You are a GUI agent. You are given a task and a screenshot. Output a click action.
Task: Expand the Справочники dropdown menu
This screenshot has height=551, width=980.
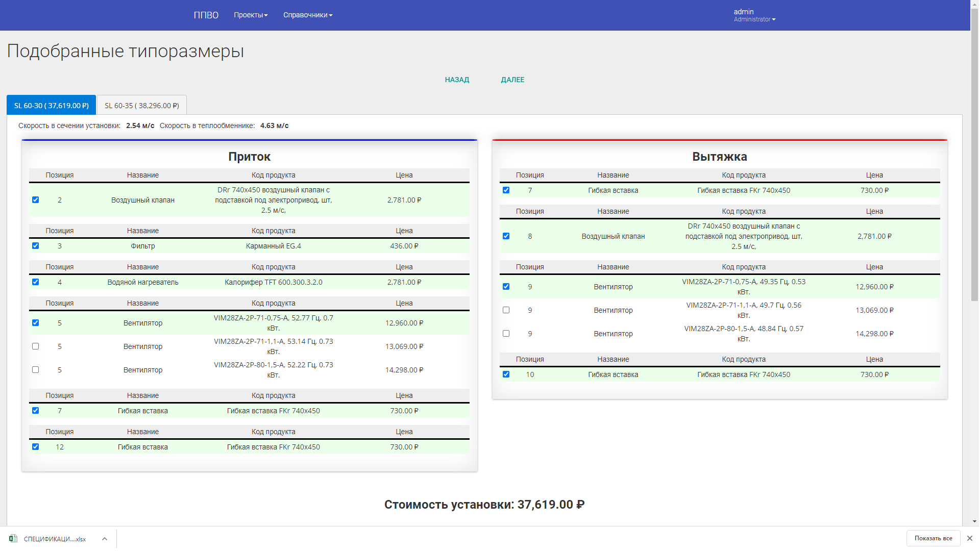tap(308, 15)
